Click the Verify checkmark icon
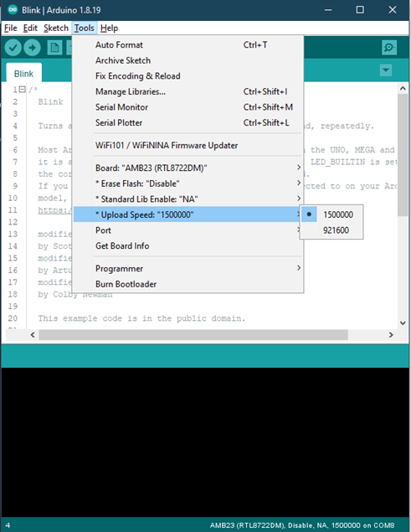Viewport: 411px width, 532px height. tap(13, 48)
